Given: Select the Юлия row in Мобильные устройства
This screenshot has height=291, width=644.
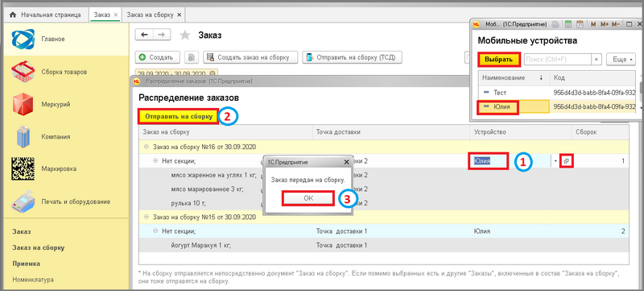Looking at the screenshot, I should click(x=557, y=107).
